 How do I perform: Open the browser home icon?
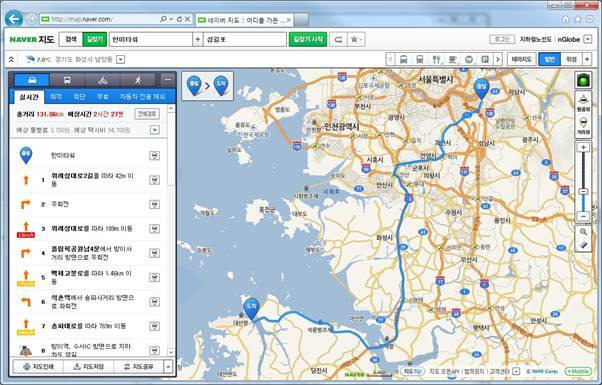[566, 19]
